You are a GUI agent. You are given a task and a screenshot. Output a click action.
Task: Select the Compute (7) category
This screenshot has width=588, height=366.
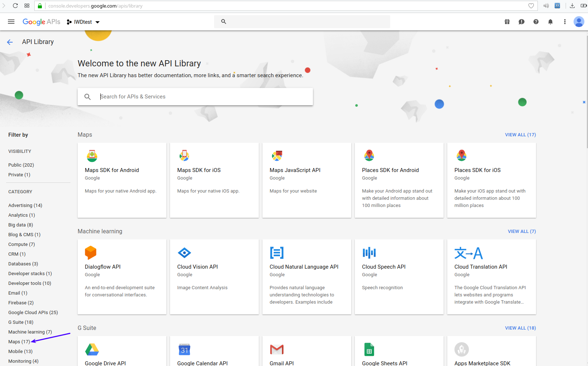(x=22, y=244)
